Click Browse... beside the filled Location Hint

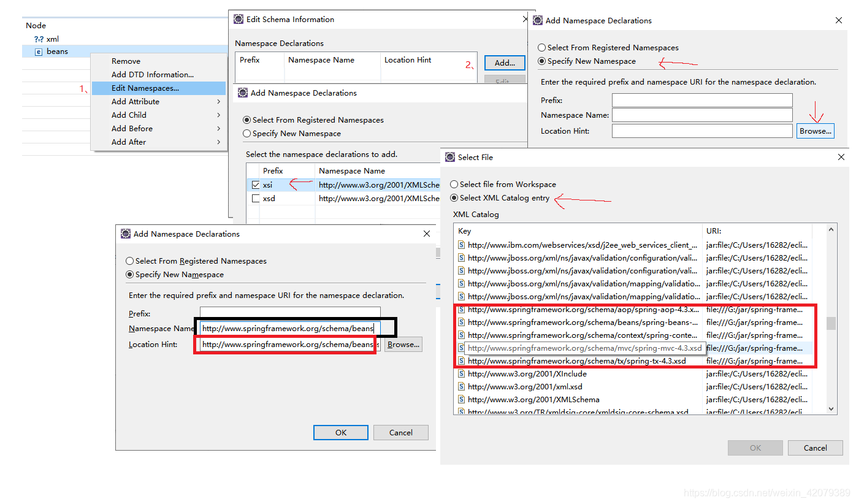[403, 345]
